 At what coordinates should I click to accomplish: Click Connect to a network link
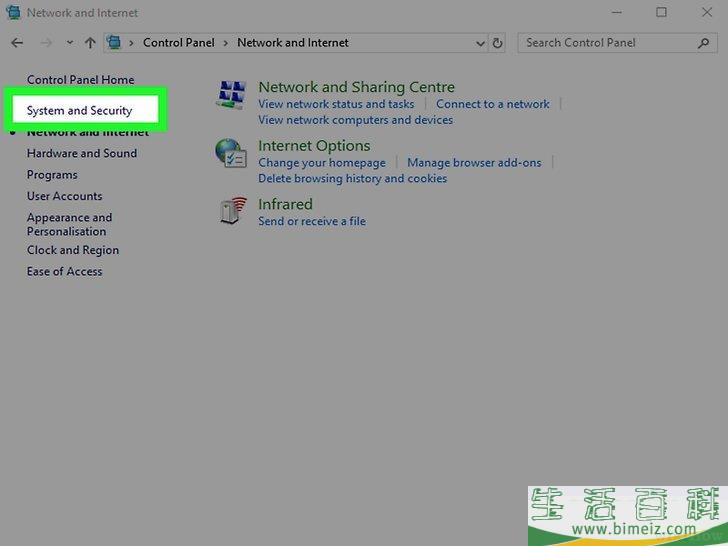coord(492,104)
